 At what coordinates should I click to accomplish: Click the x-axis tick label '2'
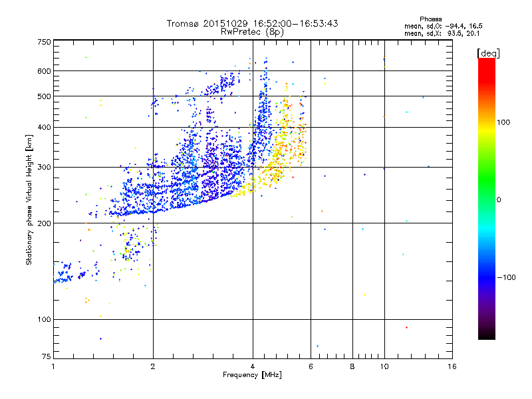pyautogui.click(x=153, y=366)
